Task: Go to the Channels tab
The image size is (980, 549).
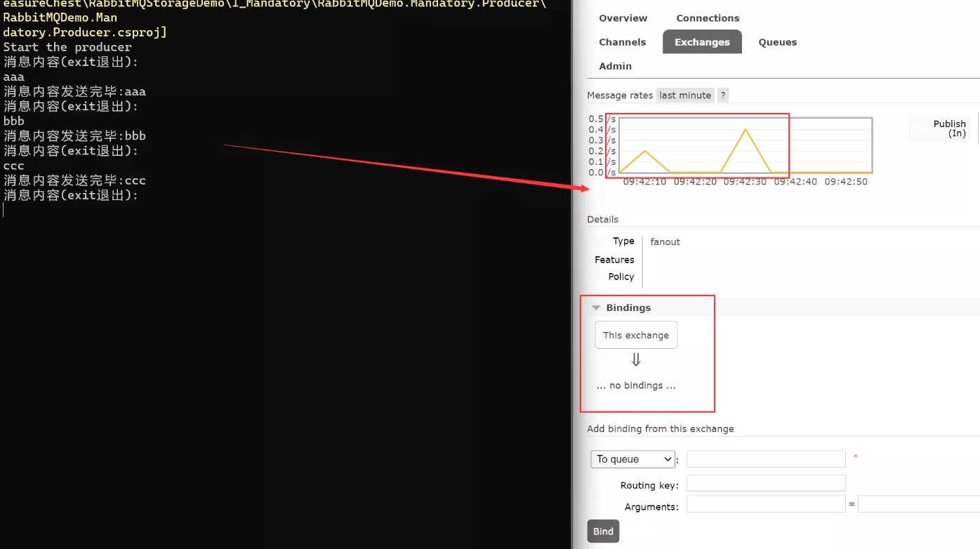Action: 622,42
